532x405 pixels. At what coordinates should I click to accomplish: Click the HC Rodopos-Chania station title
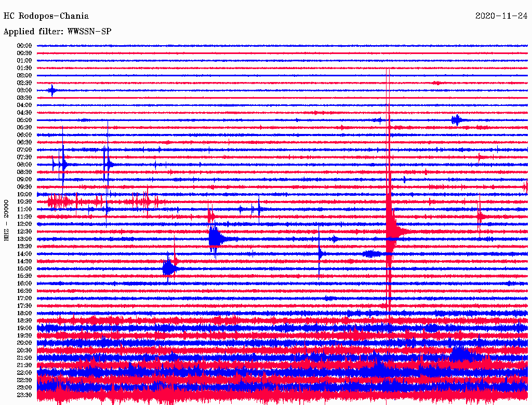point(46,16)
